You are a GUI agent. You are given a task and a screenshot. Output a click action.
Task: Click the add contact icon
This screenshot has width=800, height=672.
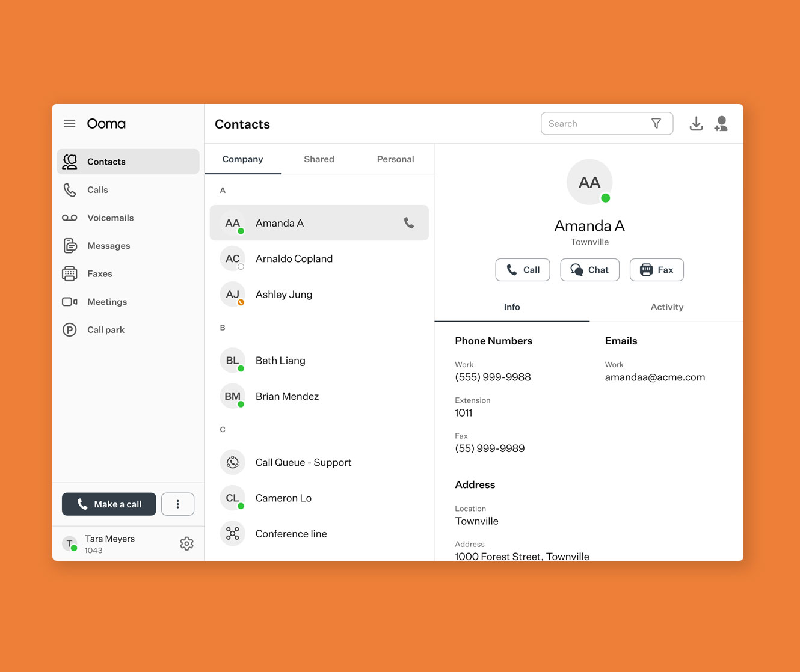(x=721, y=123)
